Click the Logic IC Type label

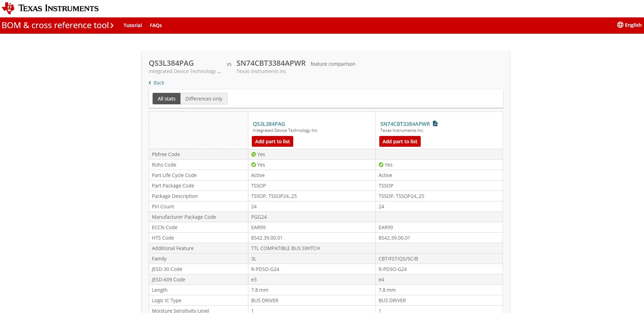coord(166,300)
